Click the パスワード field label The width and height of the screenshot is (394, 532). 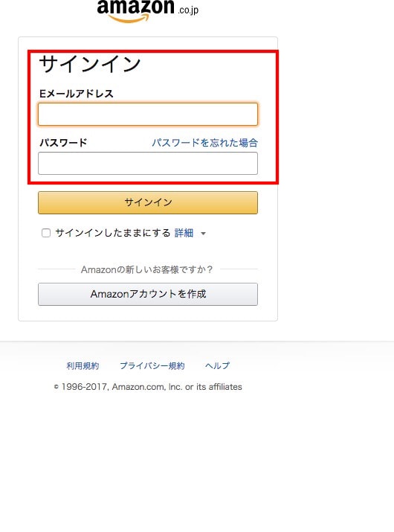click(63, 143)
